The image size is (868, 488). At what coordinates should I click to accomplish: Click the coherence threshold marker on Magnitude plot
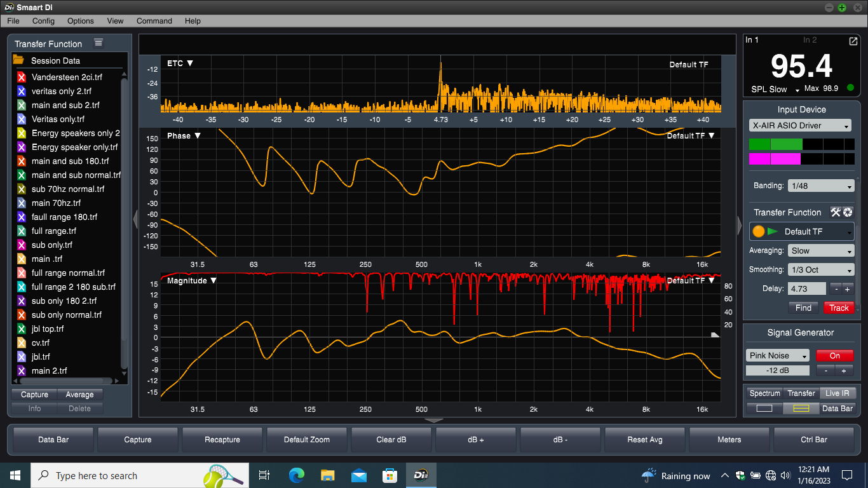[715, 334]
